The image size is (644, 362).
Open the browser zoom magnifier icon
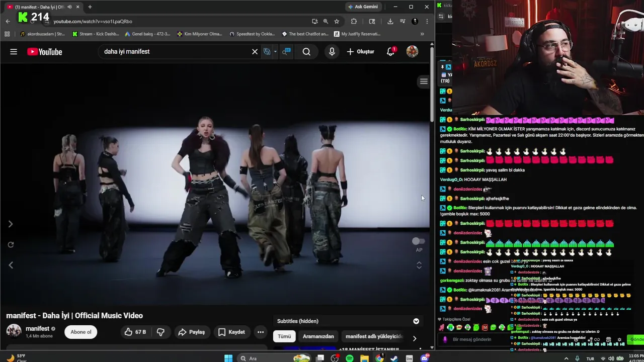(x=326, y=21)
